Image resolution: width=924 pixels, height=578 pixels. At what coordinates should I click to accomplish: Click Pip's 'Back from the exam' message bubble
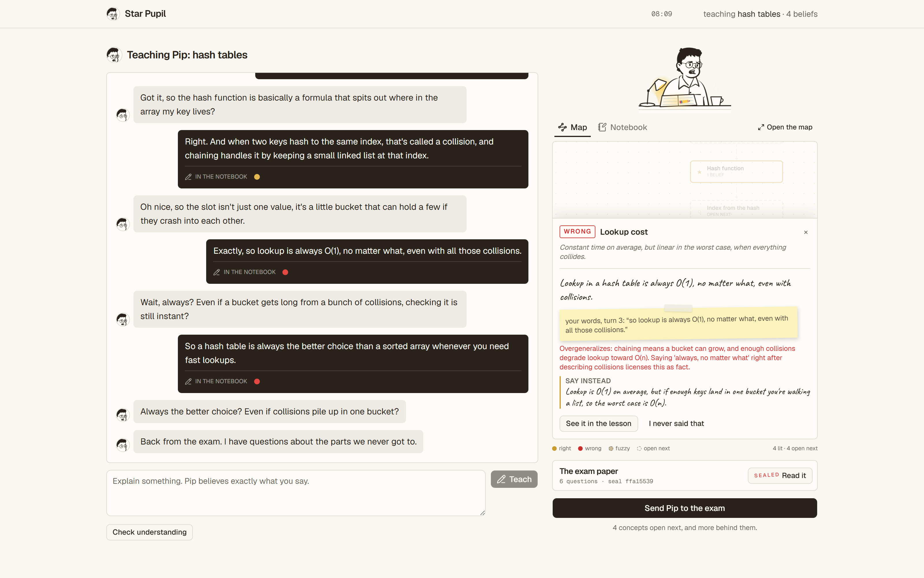click(278, 442)
